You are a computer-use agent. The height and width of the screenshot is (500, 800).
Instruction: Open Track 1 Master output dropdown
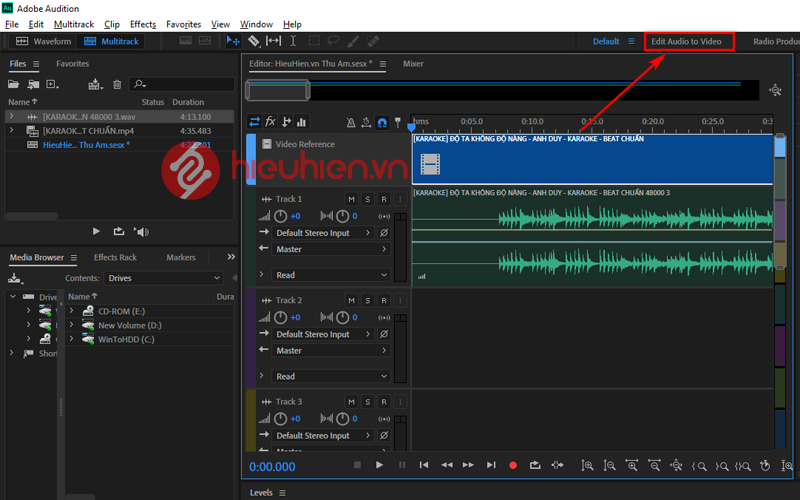click(x=331, y=249)
